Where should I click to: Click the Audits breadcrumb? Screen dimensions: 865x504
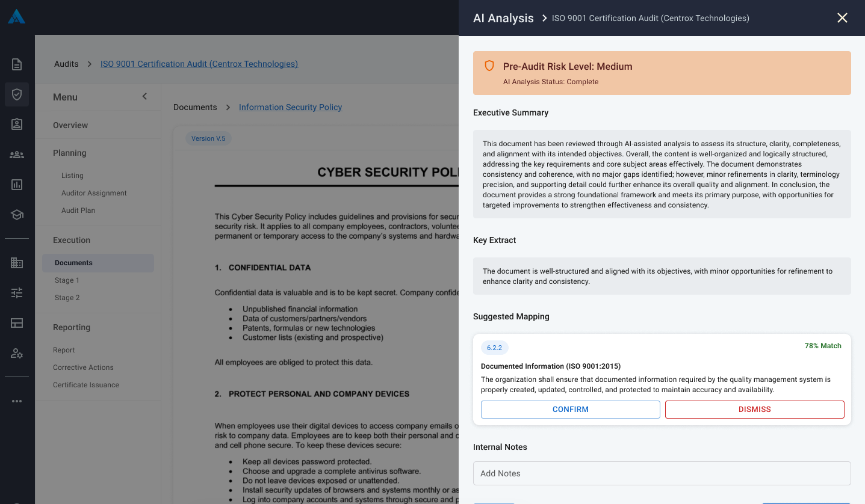(x=66, y=64)
